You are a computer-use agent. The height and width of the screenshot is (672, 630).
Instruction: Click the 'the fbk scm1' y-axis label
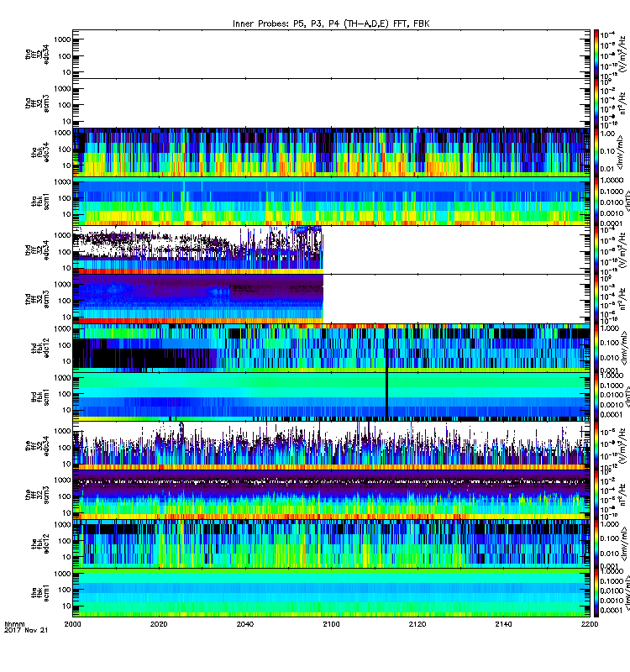[x=40, y=593]
